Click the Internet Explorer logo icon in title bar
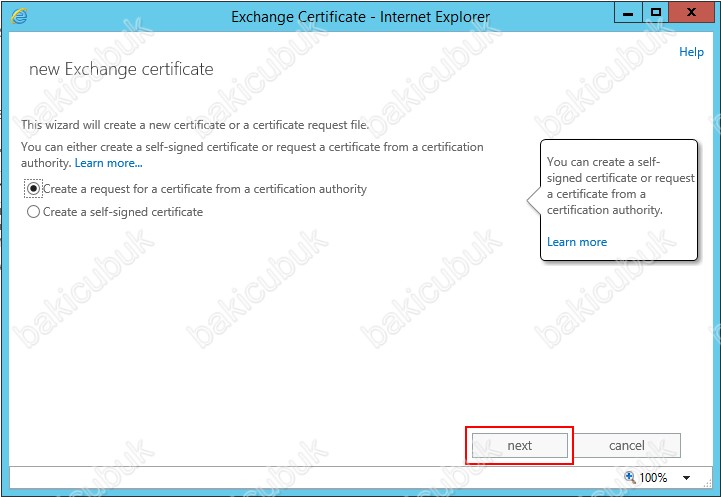The height and width of the screenshot is (497, 721). [19, 17]
